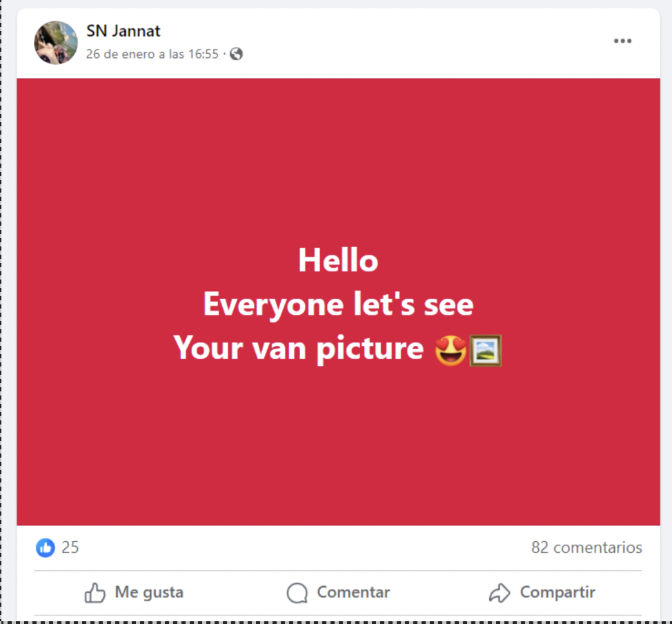Screen dimensions: 672x624
Task: View the 25 reactions count
Action: click(x=70, y=547)
